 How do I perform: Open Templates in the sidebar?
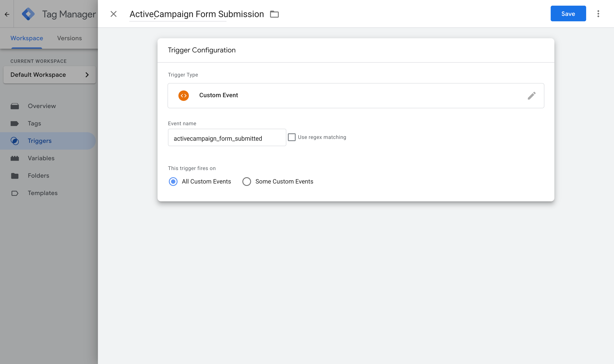(x=48, y=193)
